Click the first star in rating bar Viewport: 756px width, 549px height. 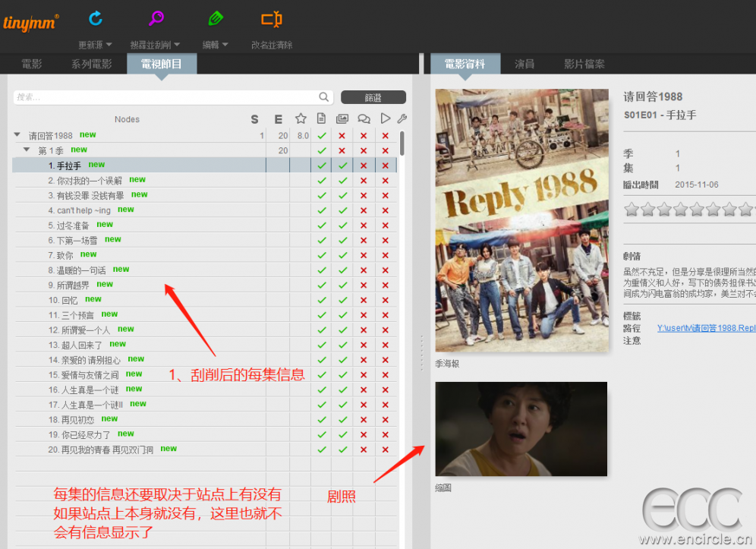click(x=632, y=210)
